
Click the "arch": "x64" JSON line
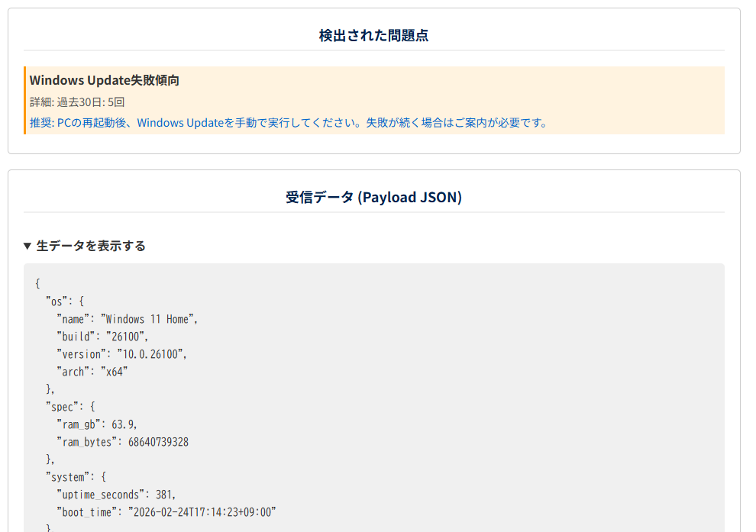(91, 372)
